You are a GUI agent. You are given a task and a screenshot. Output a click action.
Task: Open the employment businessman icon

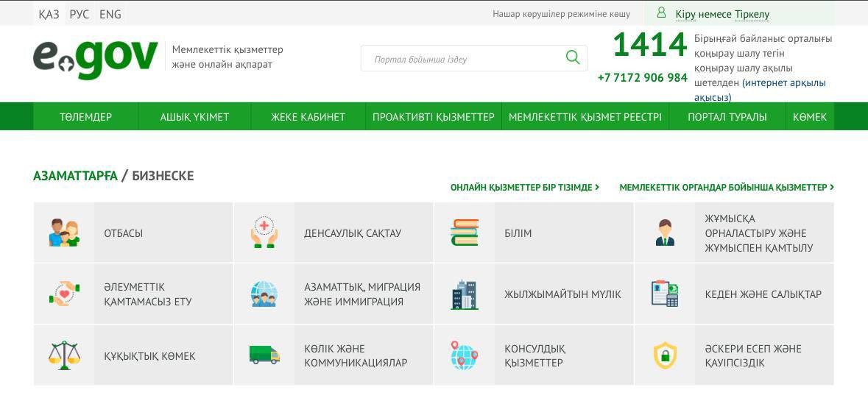665,233
